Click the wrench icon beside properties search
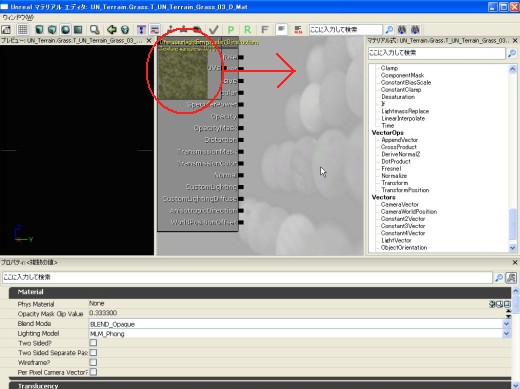 pos(511,277)
